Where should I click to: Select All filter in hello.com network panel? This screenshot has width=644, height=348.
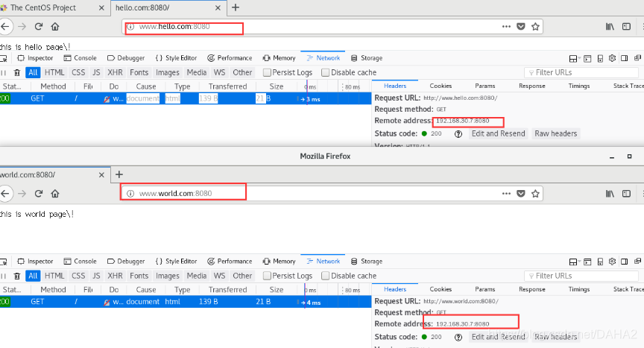33,72
